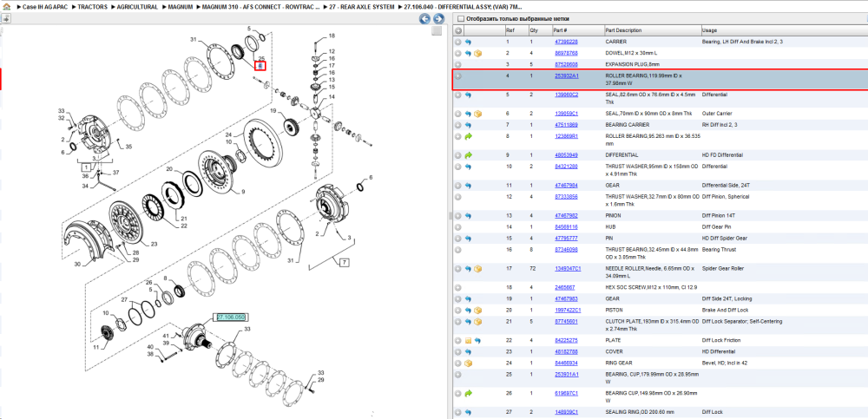
Task: Go to previous diagram with left arrow
Action: 424,19
